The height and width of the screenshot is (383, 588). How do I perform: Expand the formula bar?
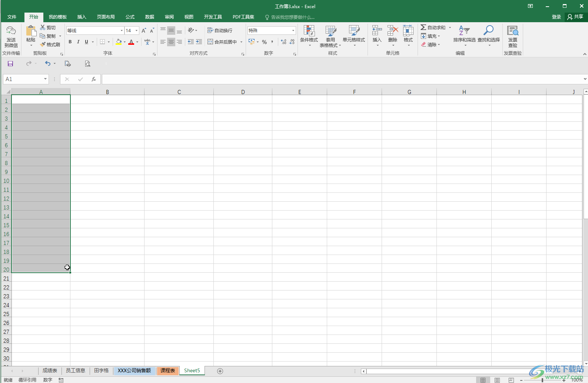click(585, 79)
